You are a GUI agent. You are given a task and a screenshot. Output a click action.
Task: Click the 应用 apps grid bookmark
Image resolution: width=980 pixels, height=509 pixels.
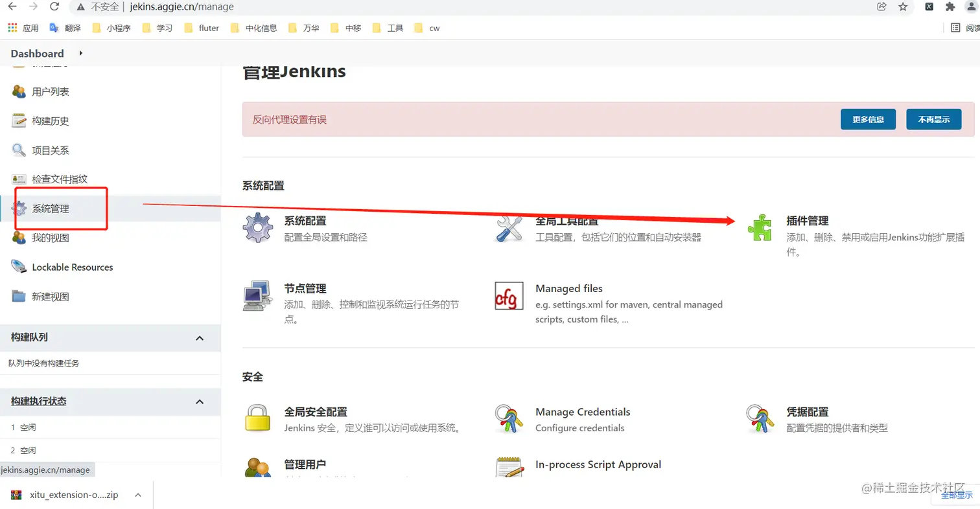(x=23, y=28)
